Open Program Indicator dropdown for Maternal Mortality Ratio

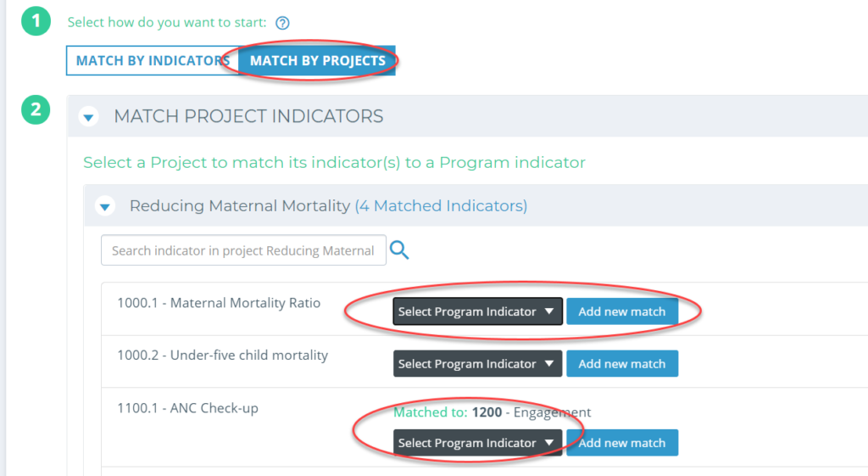[478, 311]
